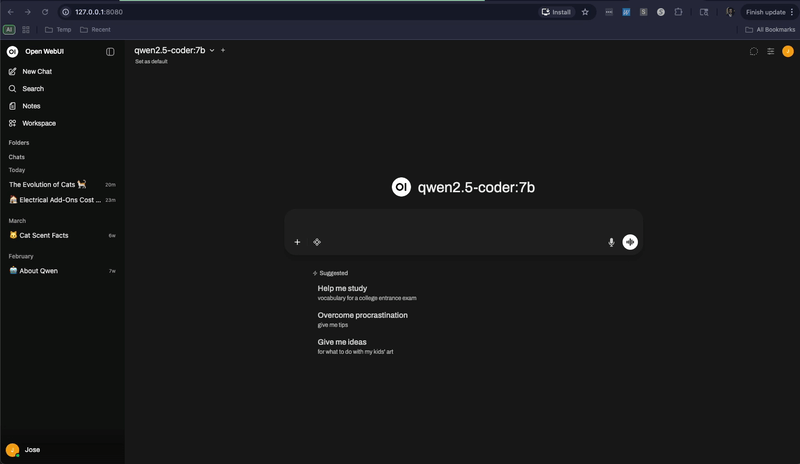Open chat controls sliders icon
This screenshot has height=464, width=800.
[x=770, y=52]
